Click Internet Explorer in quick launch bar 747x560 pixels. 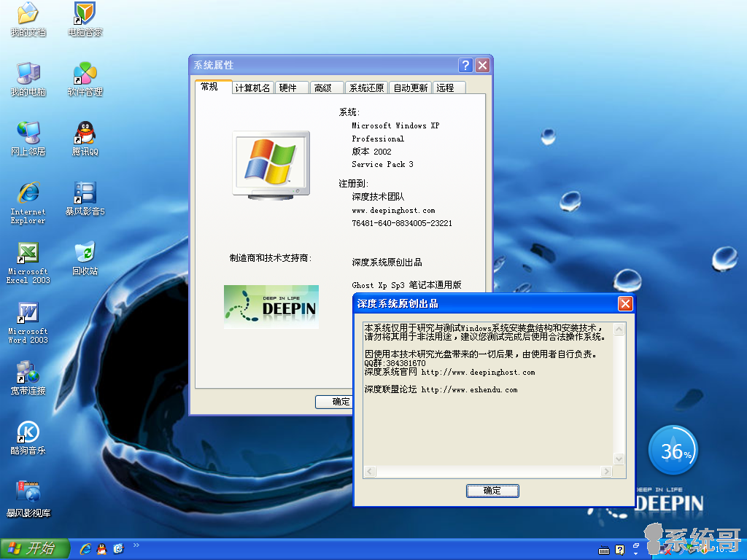pos(86,549)
